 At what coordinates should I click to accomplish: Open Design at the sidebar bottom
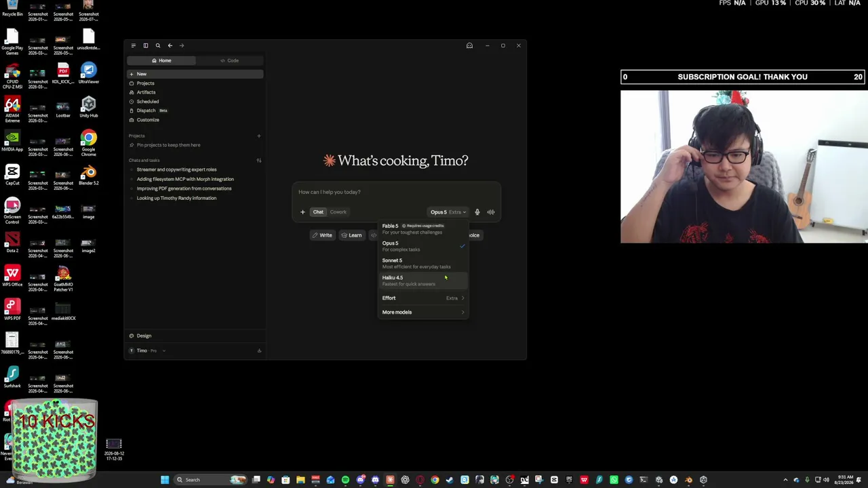[x=195, y=335]
